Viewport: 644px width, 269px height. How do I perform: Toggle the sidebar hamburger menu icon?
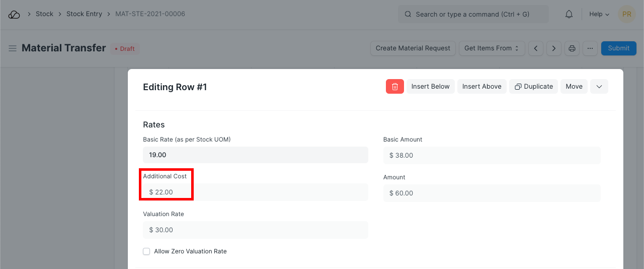pyautogui.click(x=13, y=48)
